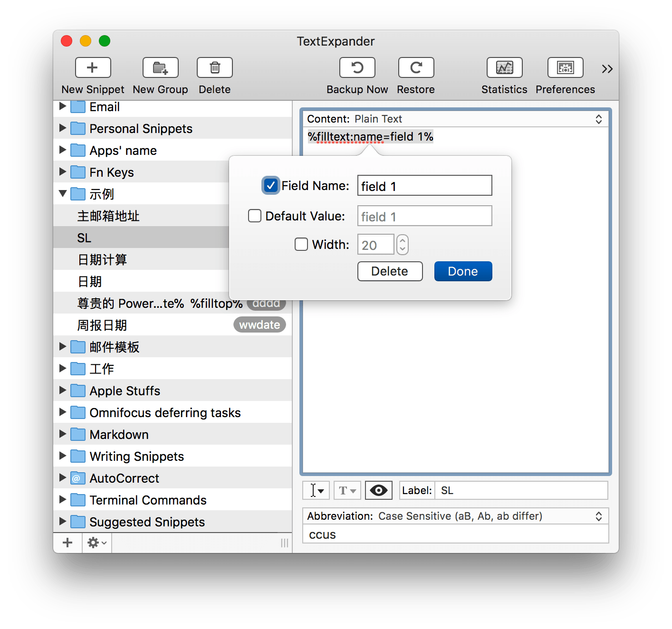Show more toolbar items via double chevron
Screen dimensions: 672x629
(607, 69)
